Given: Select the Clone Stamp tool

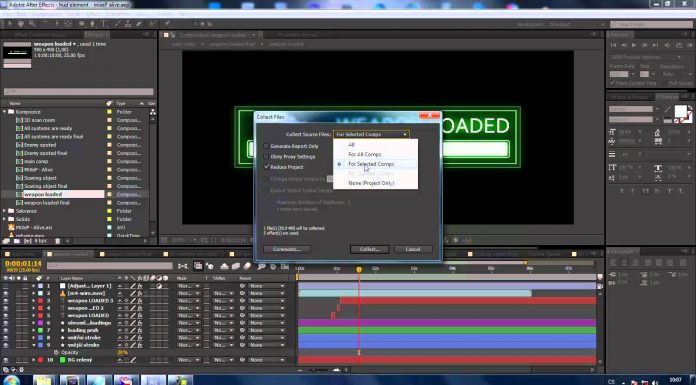Looking at the screenshot, I should click(x=128, y=24).
